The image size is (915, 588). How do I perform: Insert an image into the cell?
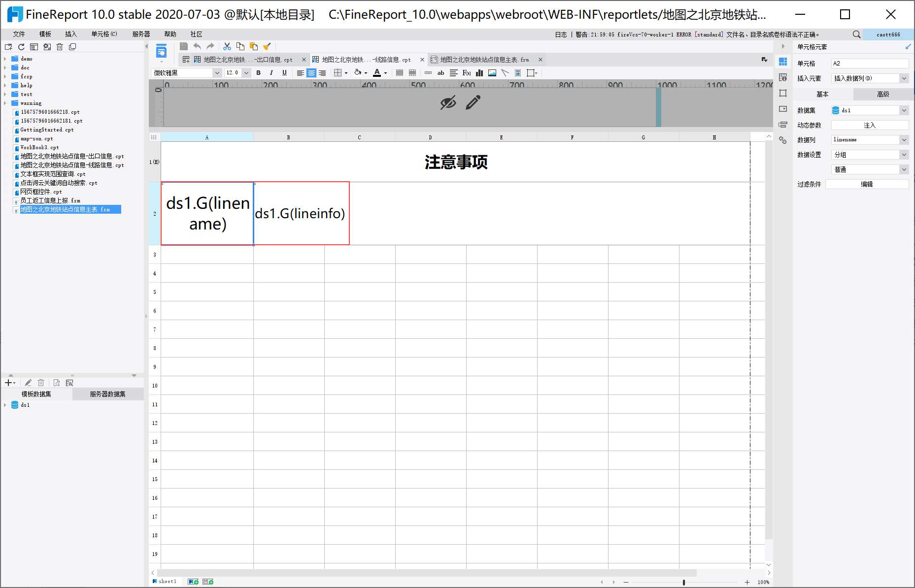click(x=492, y=73)
